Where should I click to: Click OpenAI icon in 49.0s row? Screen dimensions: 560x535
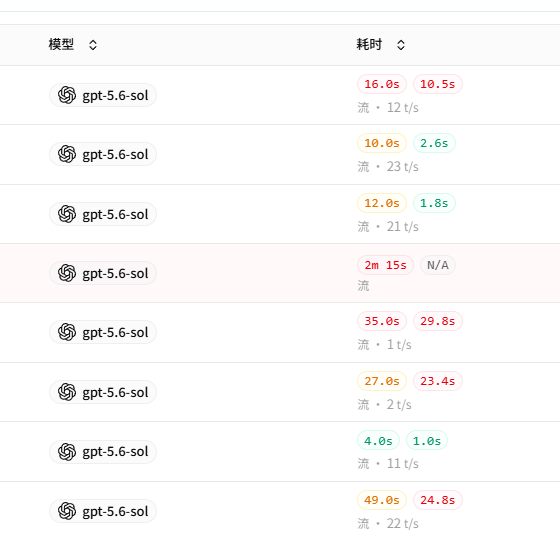pyautogui.click(x=67, y=511)
